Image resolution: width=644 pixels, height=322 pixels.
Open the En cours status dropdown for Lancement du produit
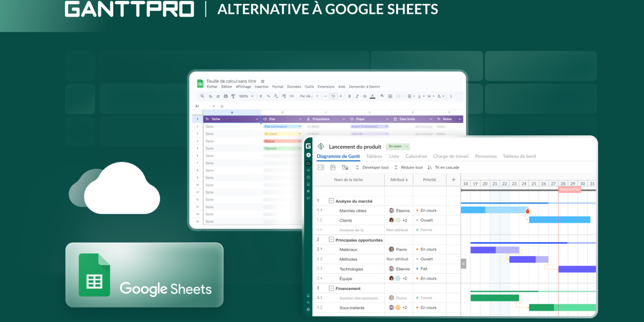[397, 146]
